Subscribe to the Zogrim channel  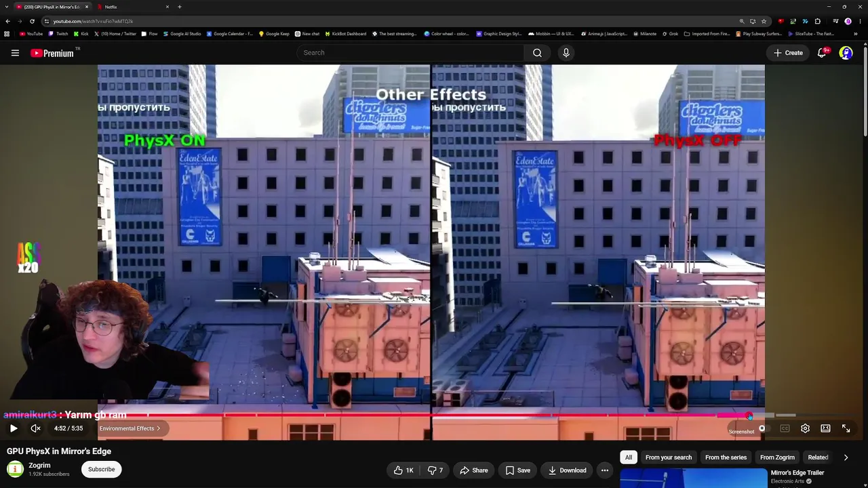pyautogui.click(x=101, y=469)
